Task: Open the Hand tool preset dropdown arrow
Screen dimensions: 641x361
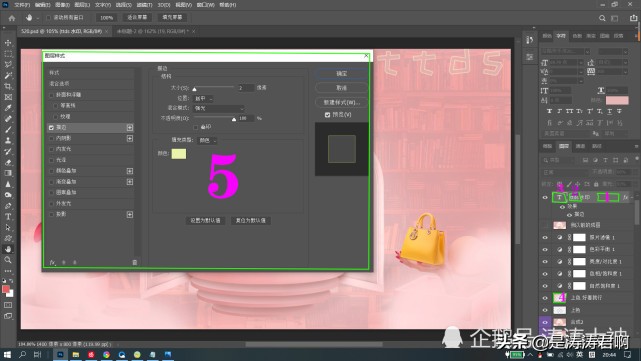Action: pos(38,18)
